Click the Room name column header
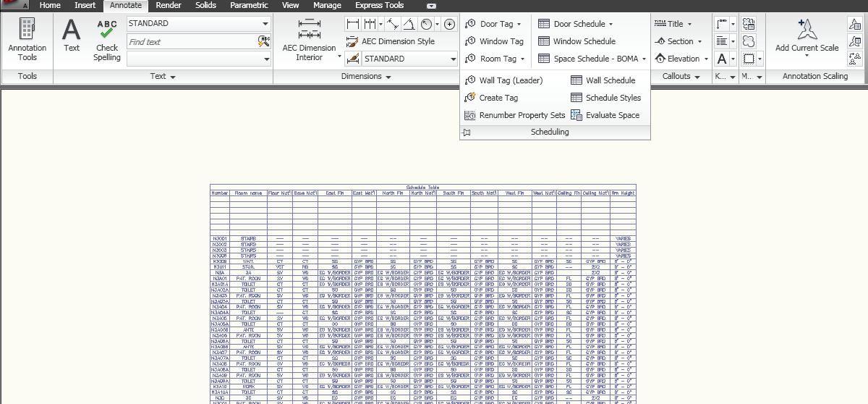This screenshot has width=868, height=404. coord(248,193)
